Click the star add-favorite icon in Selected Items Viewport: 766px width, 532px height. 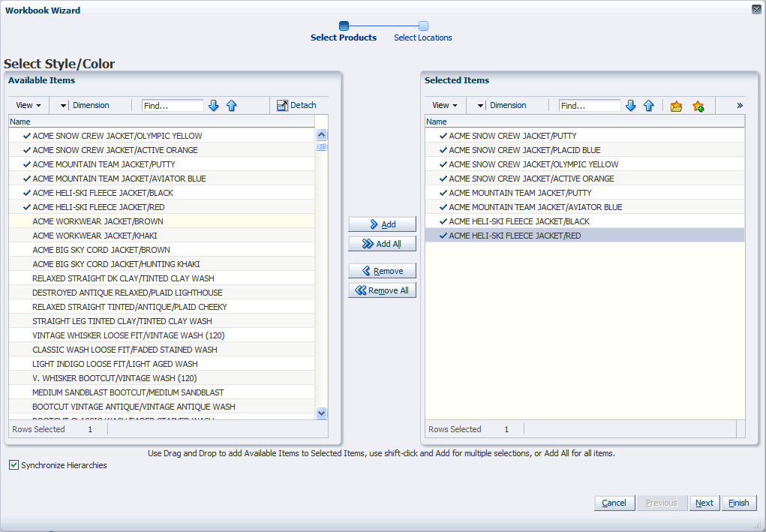pyautogui.click(x=698, y=106)
